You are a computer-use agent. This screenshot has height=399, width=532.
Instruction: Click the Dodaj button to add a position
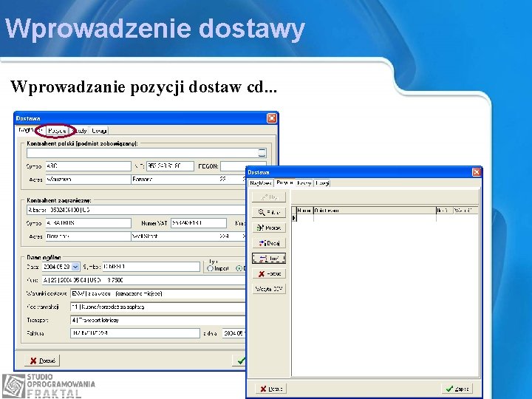click(x=269, y=243)
